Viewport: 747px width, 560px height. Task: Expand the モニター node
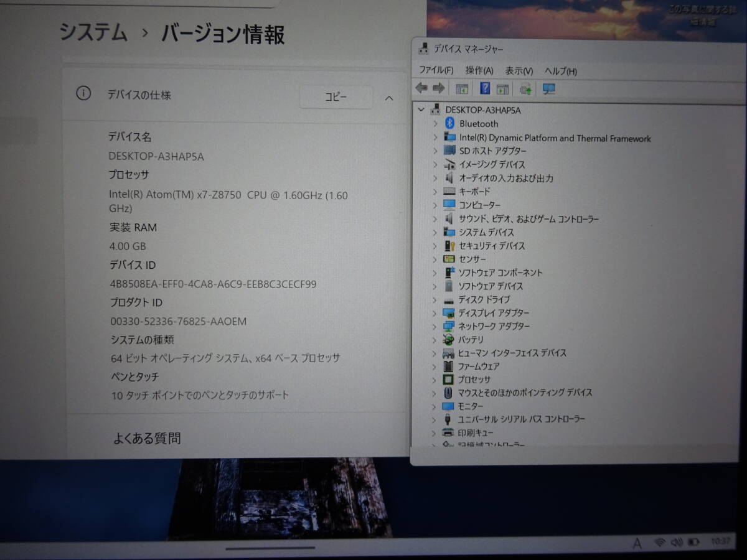point(435,406)
